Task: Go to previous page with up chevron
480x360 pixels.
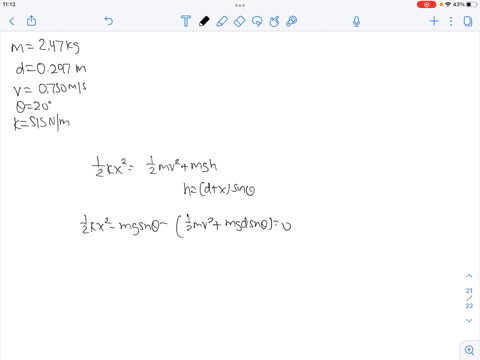Action: (469, 276)
